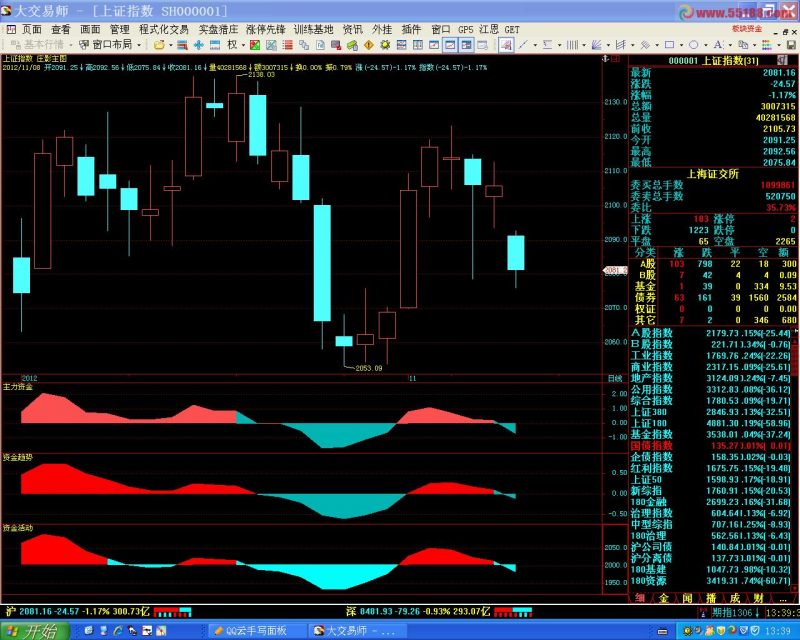Click the 板块资金 link
The height and width of the screenshot is (640, 800).
point(747,29)
